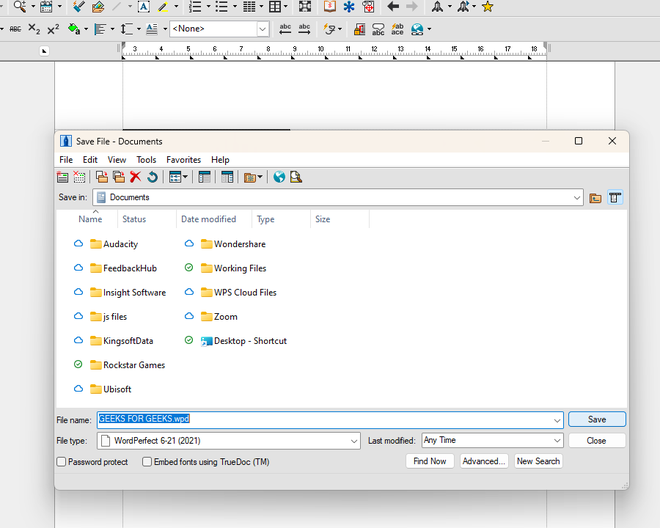Click the text box A icon in main toolbar
Screen dimensions: 660x528
pyautogui.click(x=144, y=6)
